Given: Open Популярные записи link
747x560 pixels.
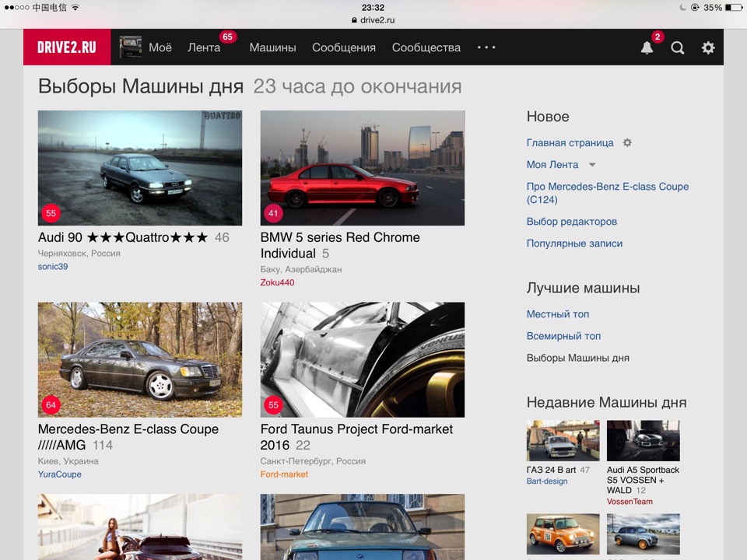Looking at the screenshot, I should pyautogui.click(x=574, y=243).
